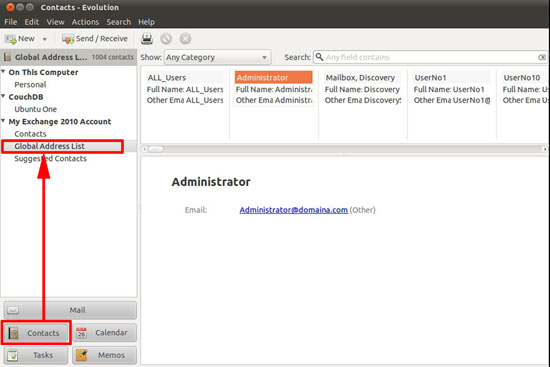Click the scrollbar left arrow
This screenshot has height=367, width=550.
point(144,149)
